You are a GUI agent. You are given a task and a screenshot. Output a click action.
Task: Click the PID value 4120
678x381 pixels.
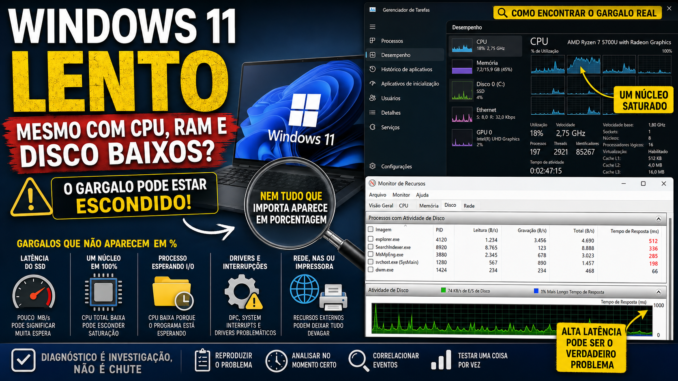click(x=441, y=239)
